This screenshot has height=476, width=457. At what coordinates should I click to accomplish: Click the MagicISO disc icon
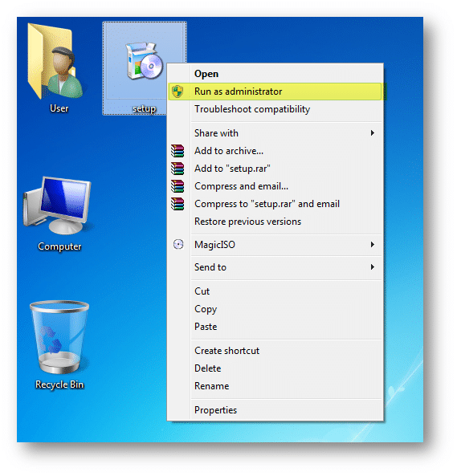[x=178, y=244]
